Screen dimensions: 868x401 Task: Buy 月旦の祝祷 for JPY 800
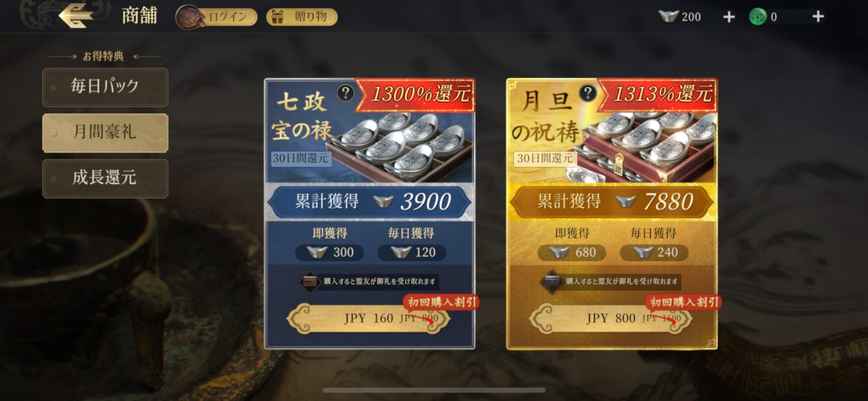pyautogui.click(x=610, y=319)
